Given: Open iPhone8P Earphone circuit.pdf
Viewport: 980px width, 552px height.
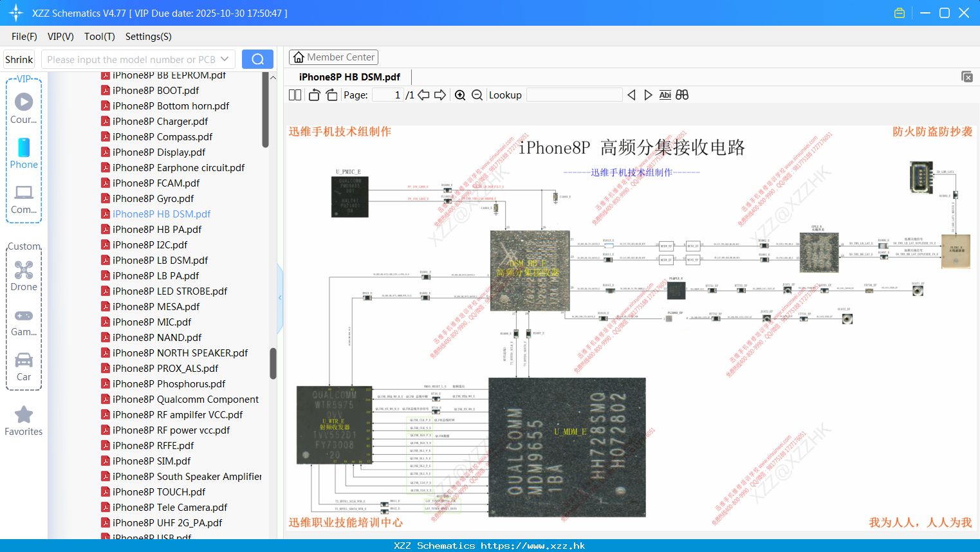Looking at the screenshot, I should click(x=178, y=168).
